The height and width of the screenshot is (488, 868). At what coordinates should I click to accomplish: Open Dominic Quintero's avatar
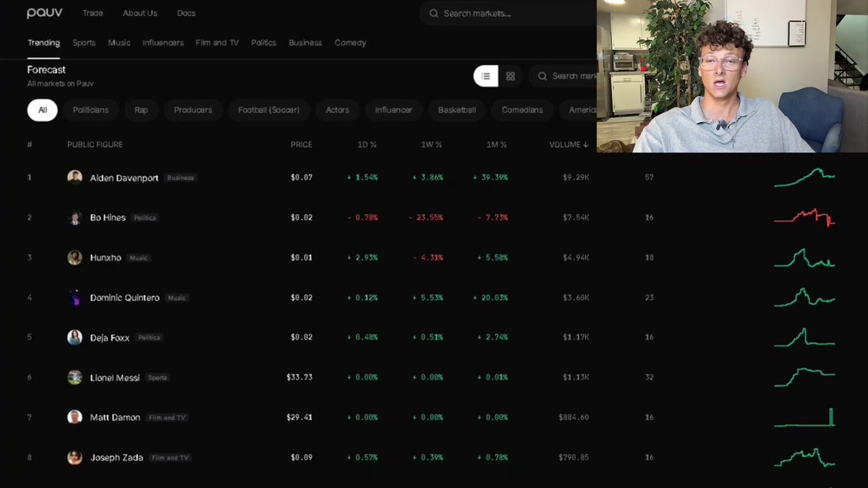click(x=75, y=297)
